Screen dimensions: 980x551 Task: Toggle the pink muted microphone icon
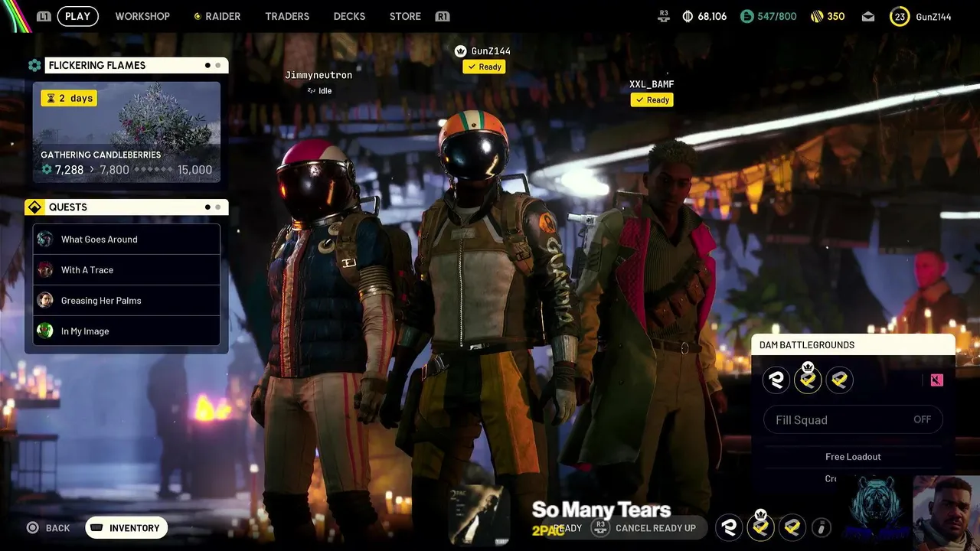point(937,380)
